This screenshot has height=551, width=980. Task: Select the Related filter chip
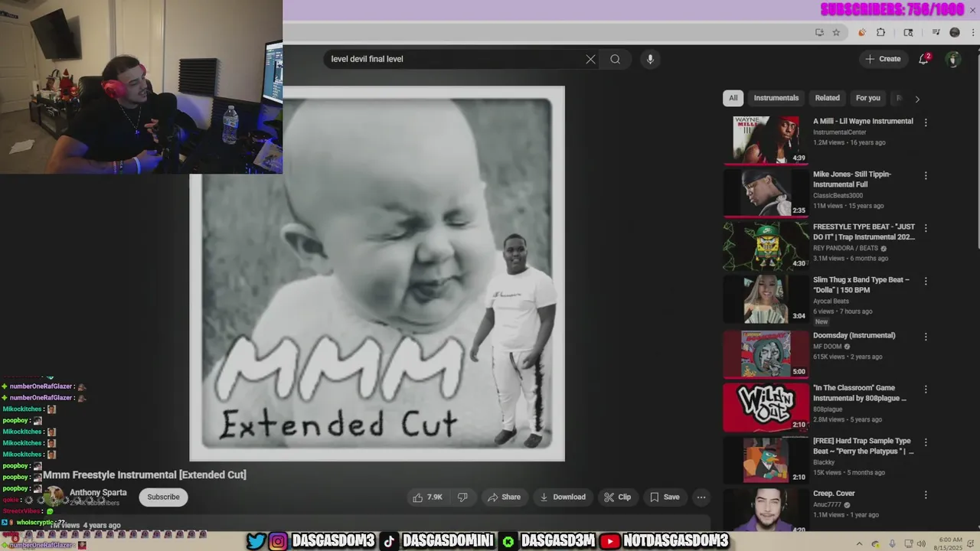(827, 98)
